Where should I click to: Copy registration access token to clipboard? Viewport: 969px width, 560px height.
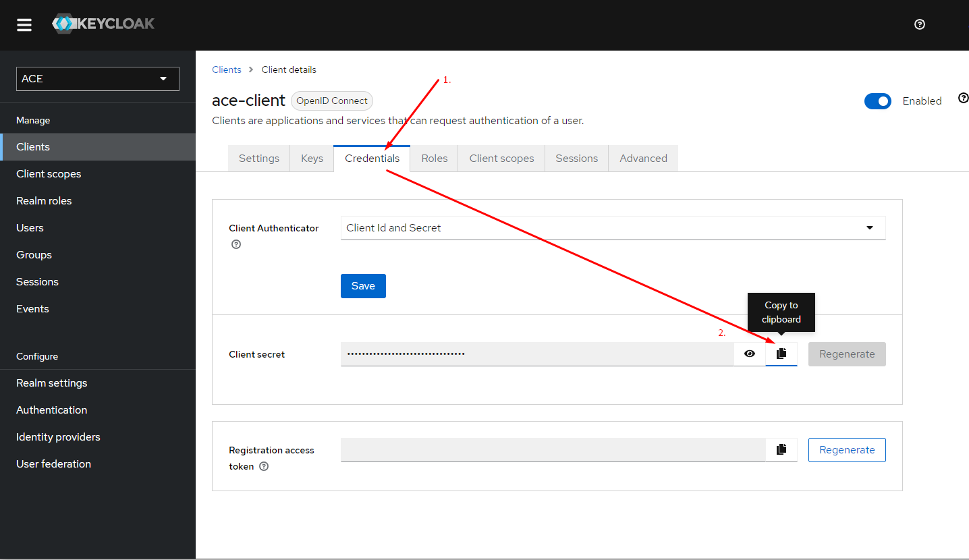pos(781,450)
